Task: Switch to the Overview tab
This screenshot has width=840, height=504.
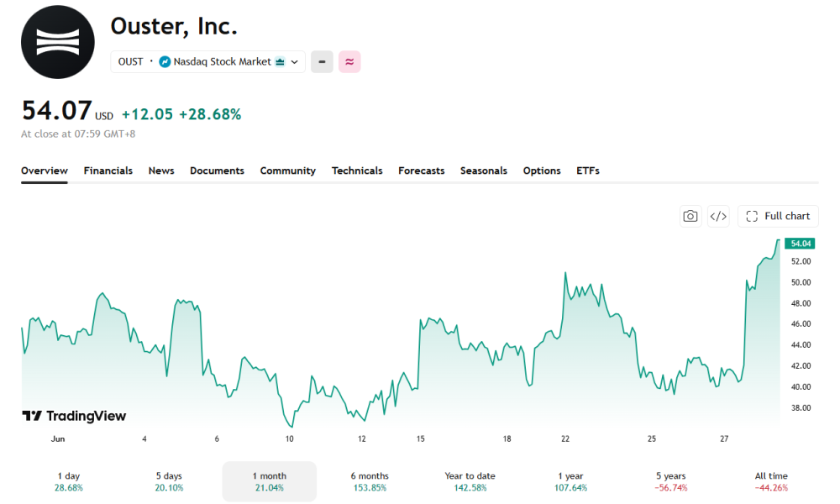Action: pyautogui.click(x=45, y=171)
